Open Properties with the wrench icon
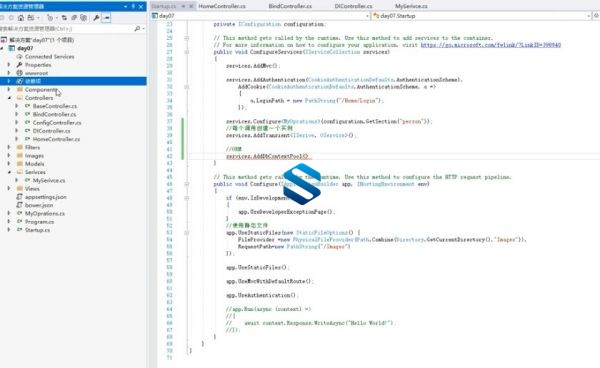This screenshot has height=368, width=600. [96, 18]
